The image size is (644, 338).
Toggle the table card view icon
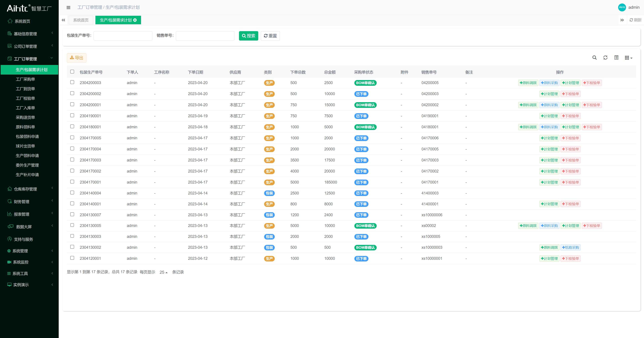coord(616,58)
